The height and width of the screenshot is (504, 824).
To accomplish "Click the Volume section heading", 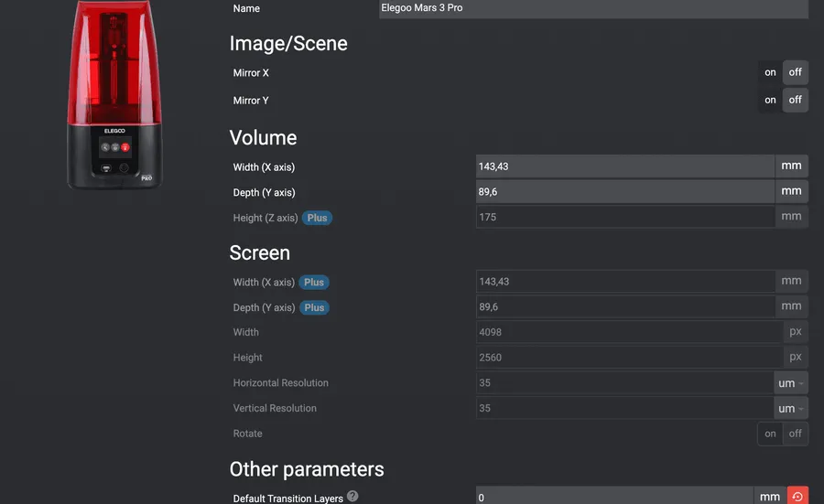I will tap(264, 137).
